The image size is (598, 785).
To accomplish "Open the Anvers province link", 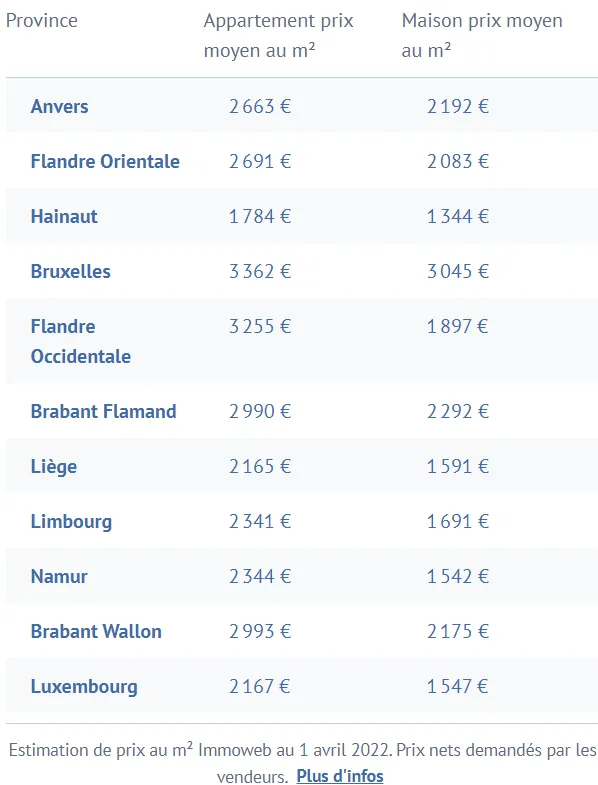I will [x=59, y=106].
